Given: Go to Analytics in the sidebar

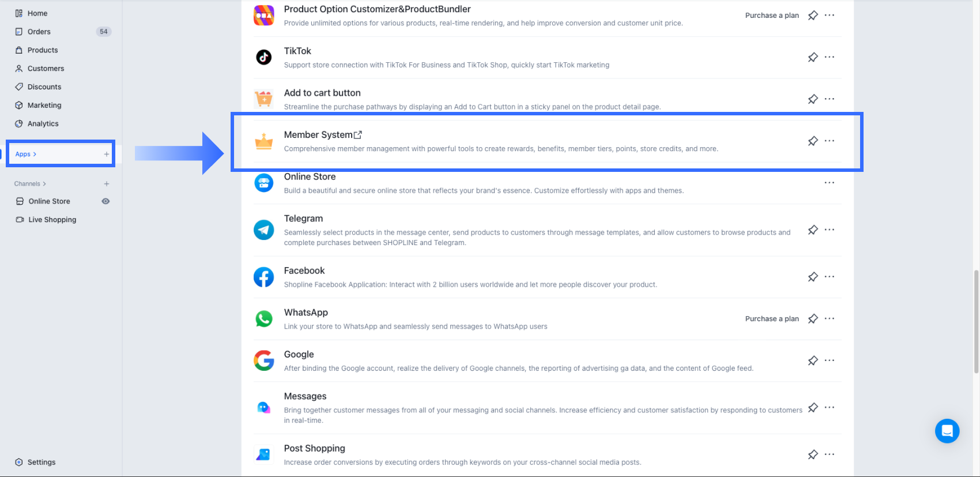Looking at the screenshot, I should tap(43, 123).
